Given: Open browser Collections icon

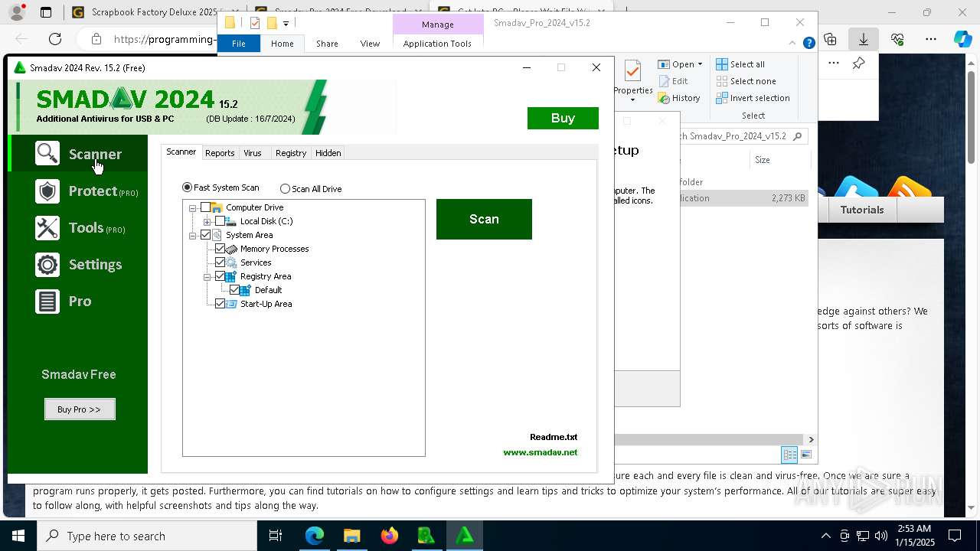Looking at the screenshot, I should point(830,39).
